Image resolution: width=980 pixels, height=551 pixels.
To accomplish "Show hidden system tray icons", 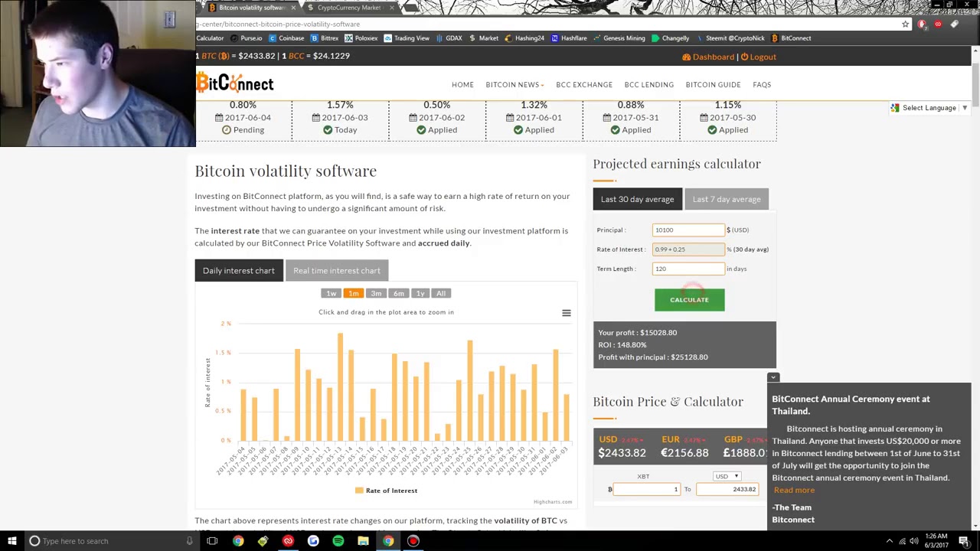I will tap(889, 541).
